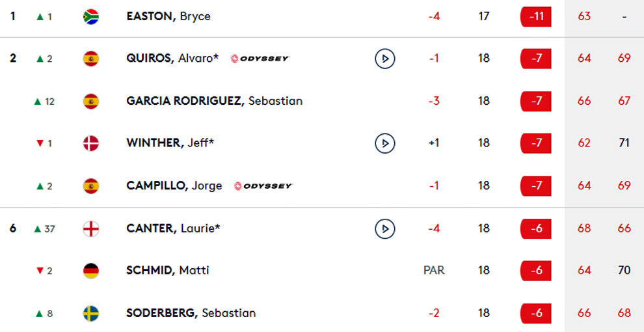Click Schmid's PAR today score

(x=434, y=271)
